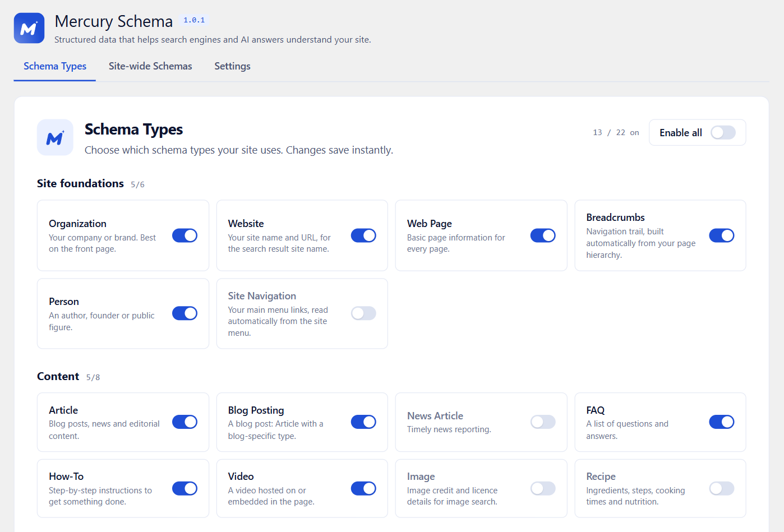
Task: Toggle off the Article schema
Action: click(185, 422)
